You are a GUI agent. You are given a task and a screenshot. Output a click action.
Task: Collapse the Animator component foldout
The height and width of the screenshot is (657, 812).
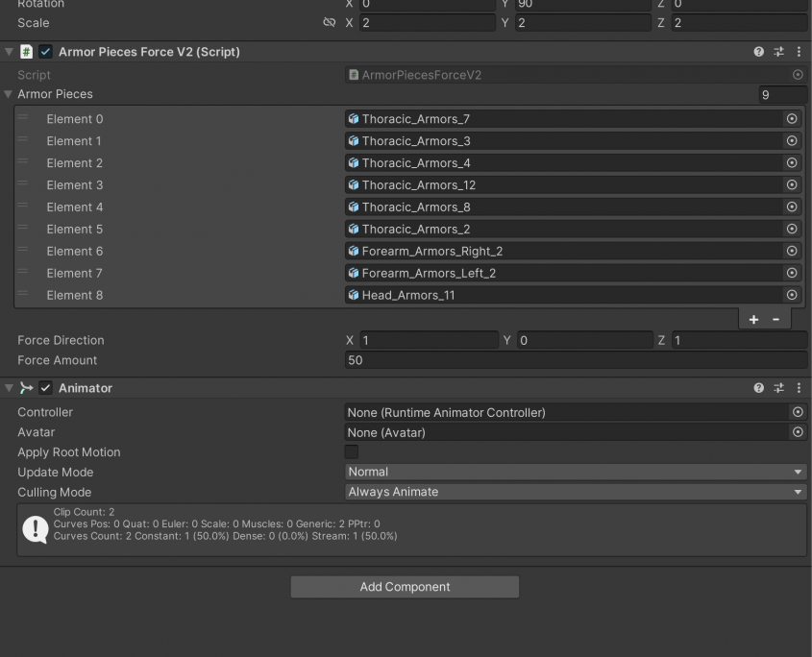pos(9,388)
